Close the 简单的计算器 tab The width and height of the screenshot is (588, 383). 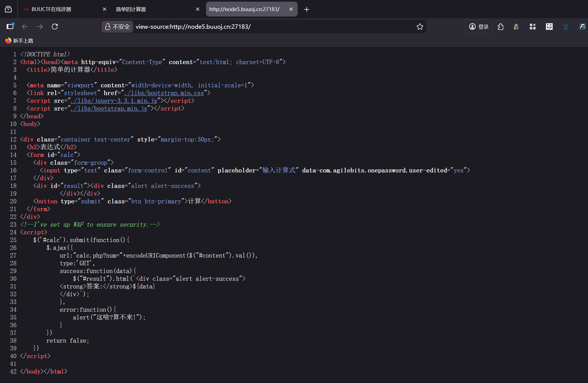tap(198, 9)
